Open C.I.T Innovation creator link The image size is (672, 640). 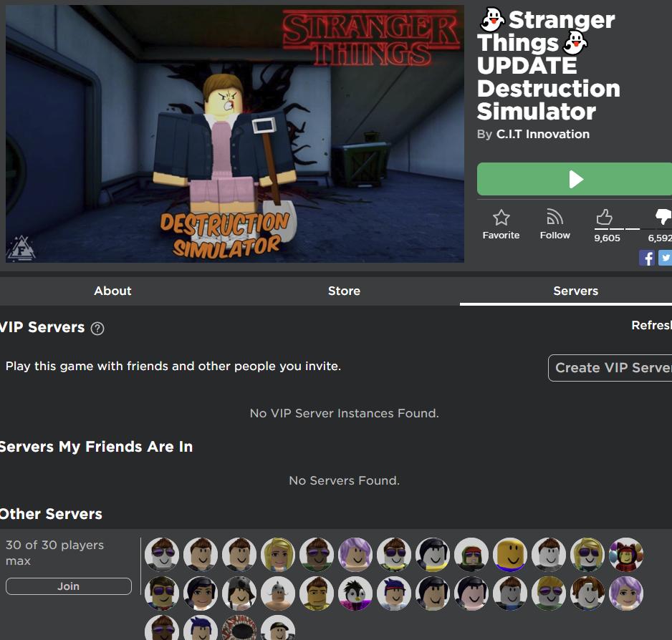point(542,134)
